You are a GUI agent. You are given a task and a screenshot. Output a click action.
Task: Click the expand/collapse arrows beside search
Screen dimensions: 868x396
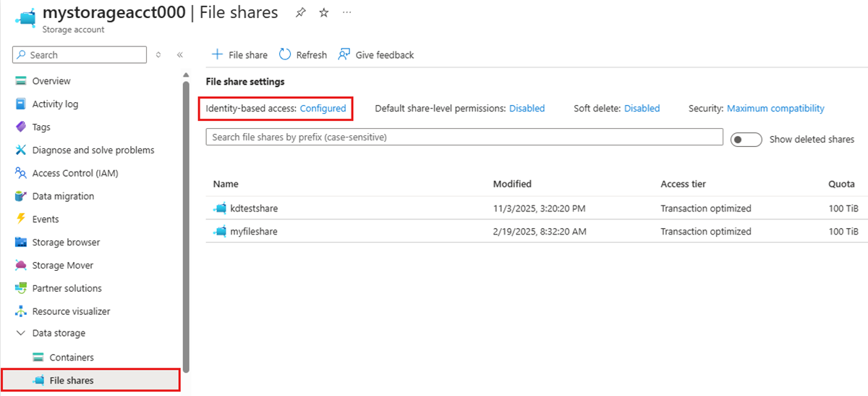point(158,55)
